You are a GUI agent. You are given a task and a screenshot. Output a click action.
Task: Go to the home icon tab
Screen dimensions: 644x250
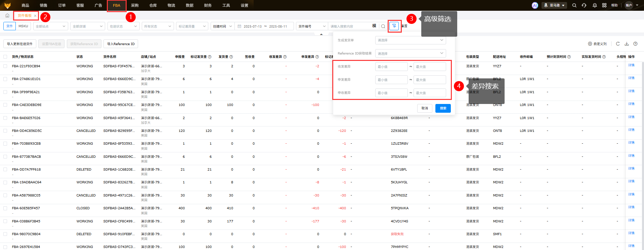coord(7,15)
